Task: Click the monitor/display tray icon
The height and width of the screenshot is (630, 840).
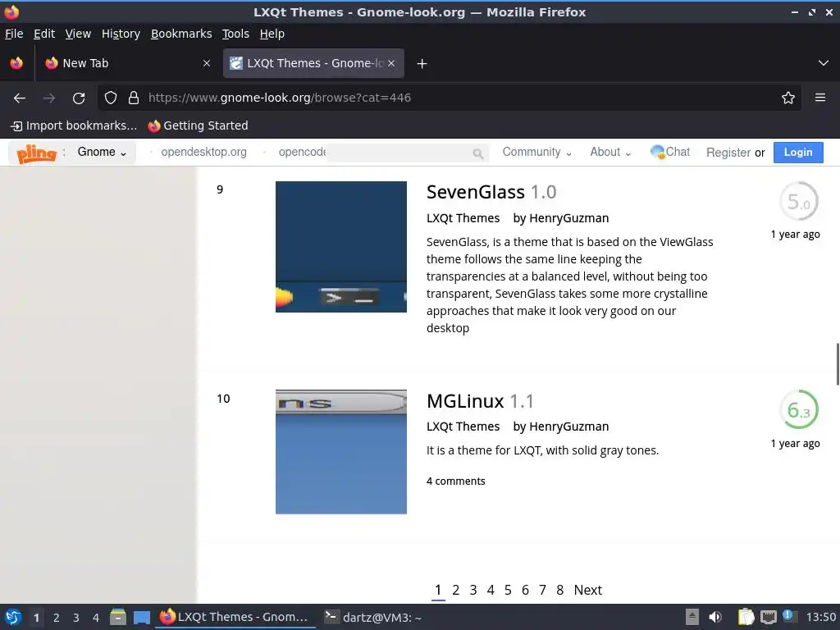Action: 768,617
